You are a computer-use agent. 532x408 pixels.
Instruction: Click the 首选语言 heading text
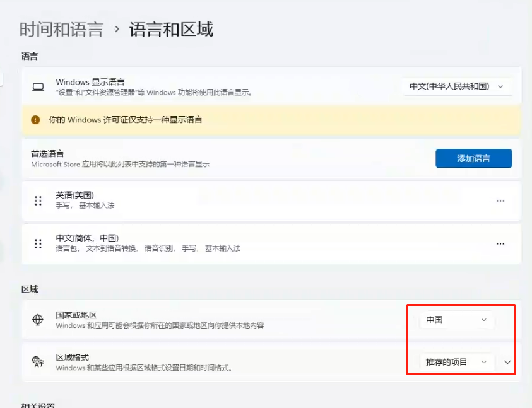coord(47,154)
